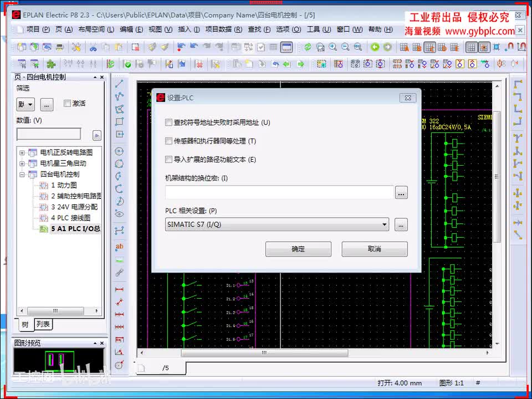Enable 传感器和执行器同等处理 checkbox
This screenshot has height=399, width=532.
pyautogui.click(x=168, y=141)
